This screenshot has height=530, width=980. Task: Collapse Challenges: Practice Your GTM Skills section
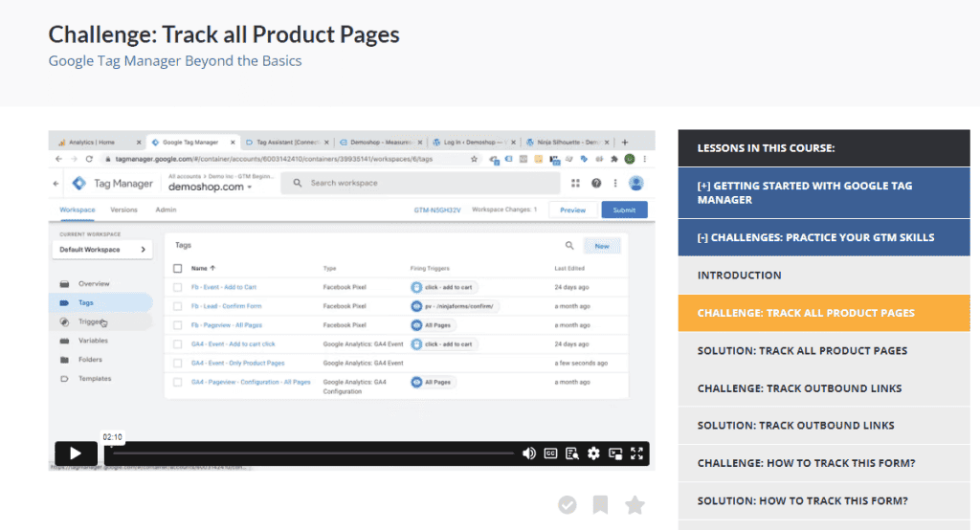824,237
